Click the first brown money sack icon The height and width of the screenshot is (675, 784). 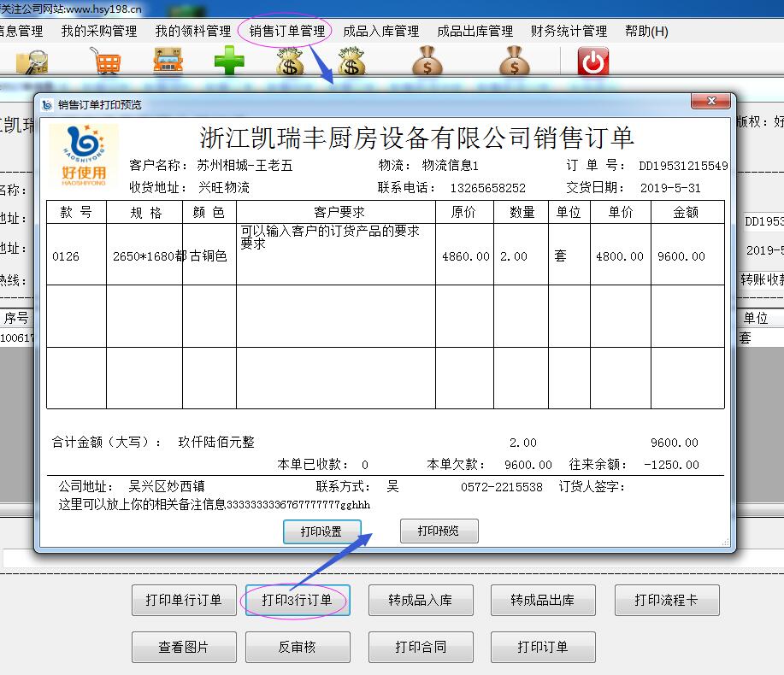coord(427,61)
